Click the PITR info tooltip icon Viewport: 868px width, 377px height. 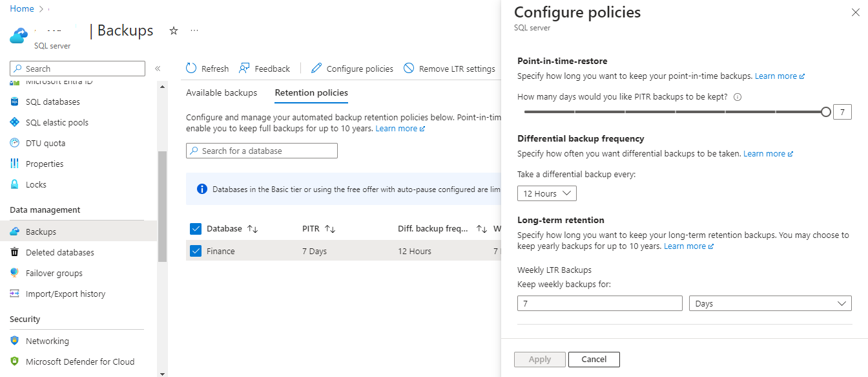click(738, 97)
